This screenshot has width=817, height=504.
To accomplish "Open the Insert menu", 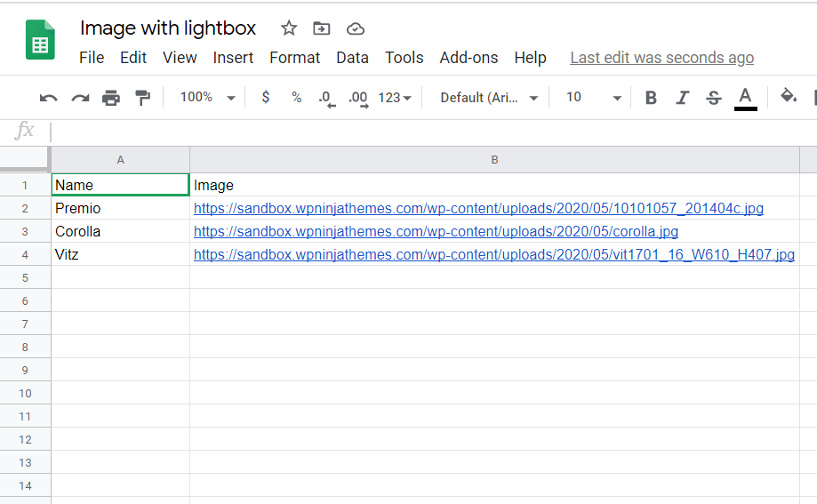I will click(x=233, y=58).
